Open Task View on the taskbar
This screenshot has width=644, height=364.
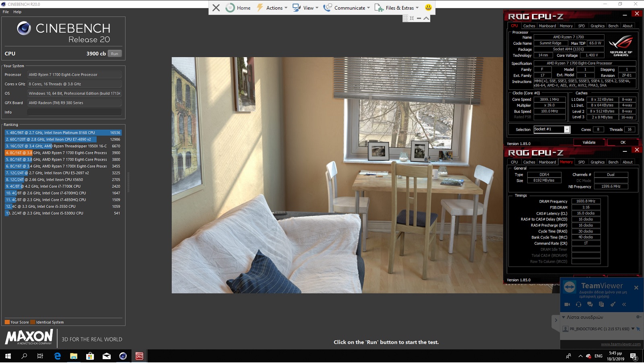pos(40,356)
